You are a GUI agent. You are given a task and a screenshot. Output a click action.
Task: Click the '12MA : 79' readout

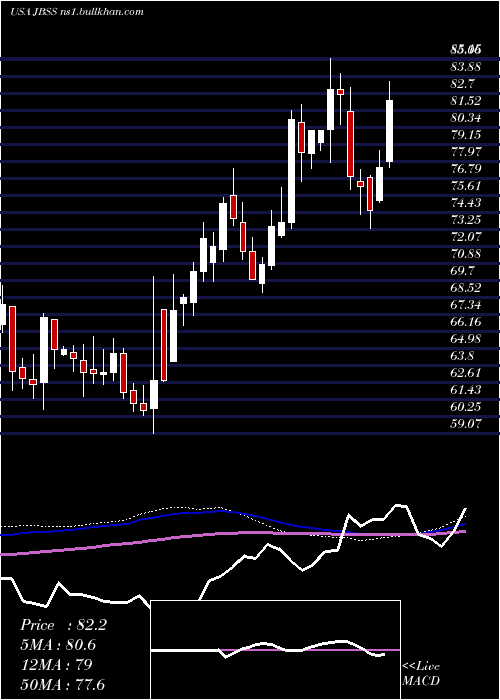[56, 664]
